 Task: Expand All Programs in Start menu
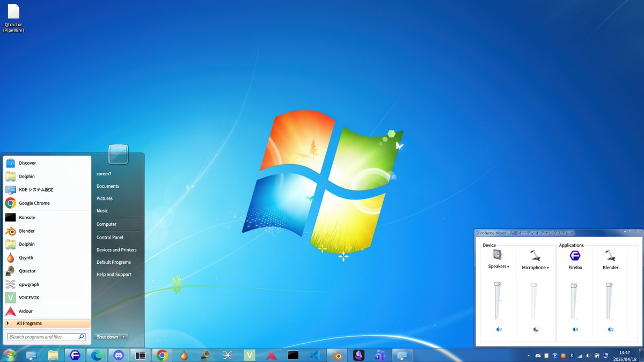click(47, 323)
